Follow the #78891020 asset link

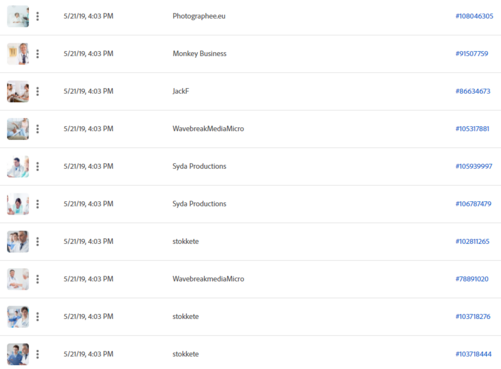(x=472, y=279)
